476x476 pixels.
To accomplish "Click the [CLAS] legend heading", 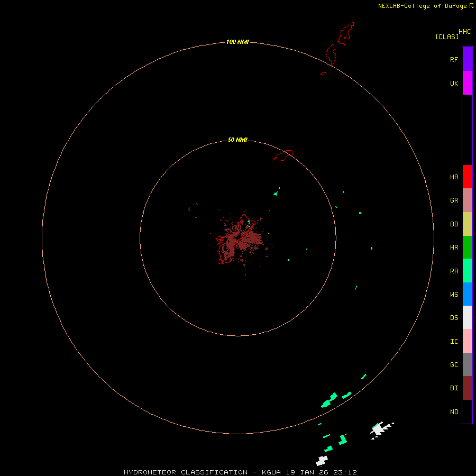I will pos(447,36).
